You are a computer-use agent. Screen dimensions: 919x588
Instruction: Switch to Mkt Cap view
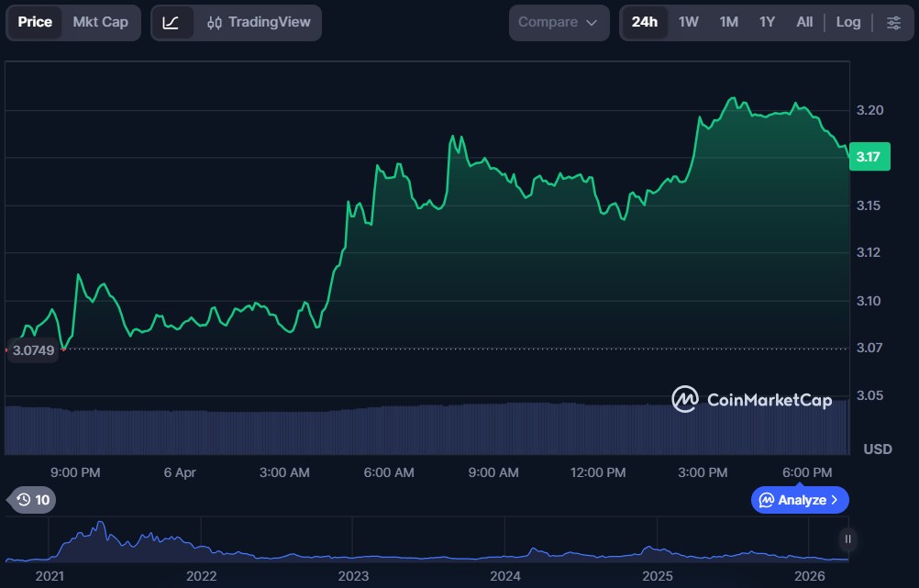[x=101, y=22]
